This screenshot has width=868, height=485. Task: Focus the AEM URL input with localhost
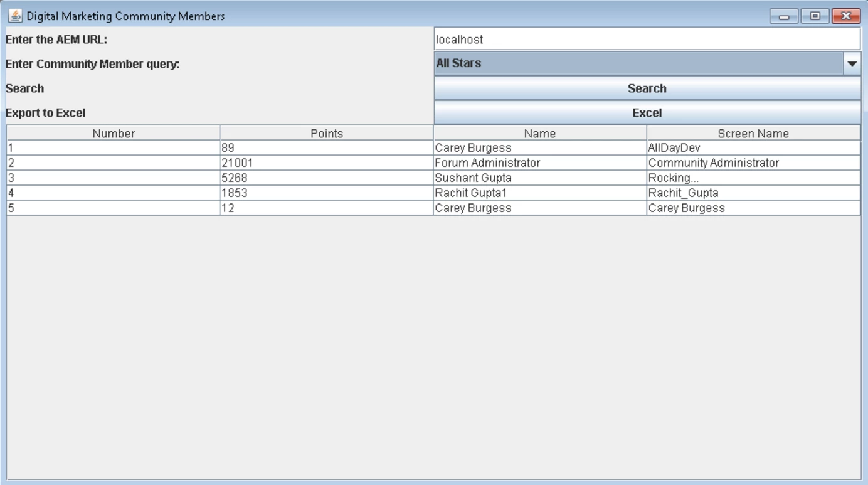(x=647, y=39)
